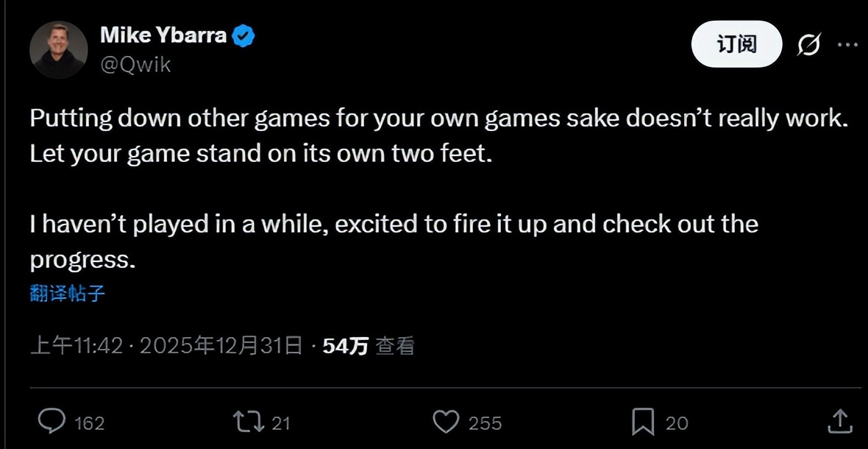Click the reply speech bubble icon
The image size is (868, 449).
pos(51,422)
